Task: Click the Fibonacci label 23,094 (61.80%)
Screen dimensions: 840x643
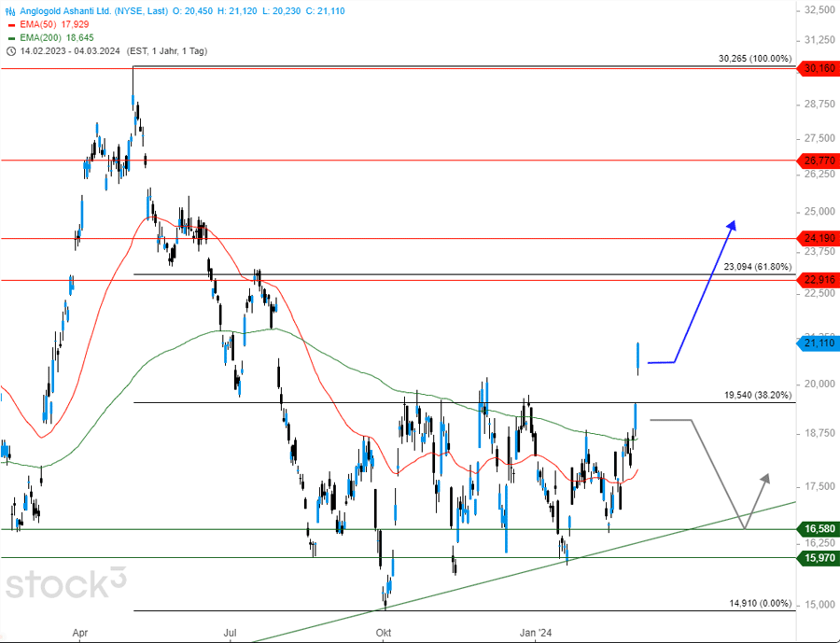Action: [x=758, y=266]
